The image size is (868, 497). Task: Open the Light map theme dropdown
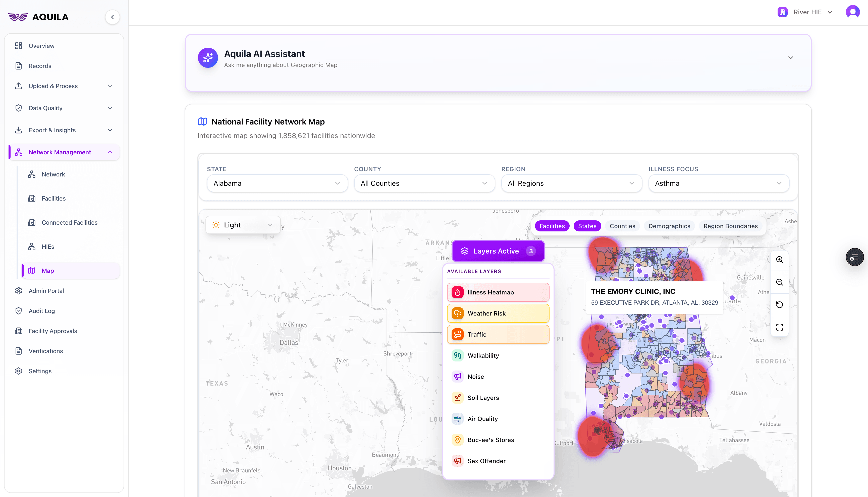click(x=243, y=225)
